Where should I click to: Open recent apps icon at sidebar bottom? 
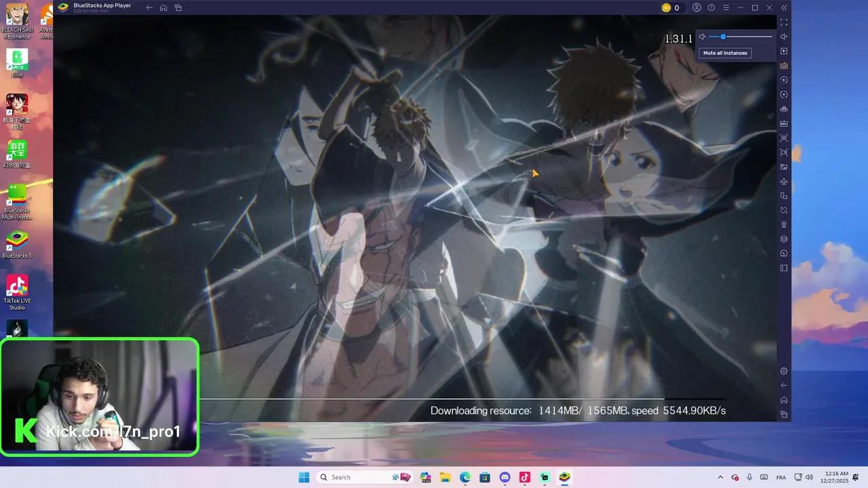(x=784, y=414)
